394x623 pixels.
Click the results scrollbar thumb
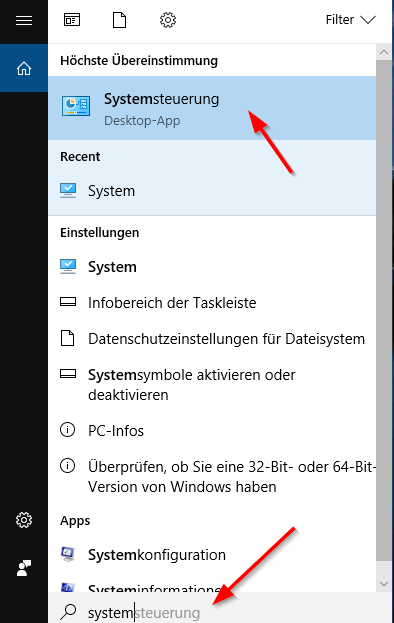(384, 311)
